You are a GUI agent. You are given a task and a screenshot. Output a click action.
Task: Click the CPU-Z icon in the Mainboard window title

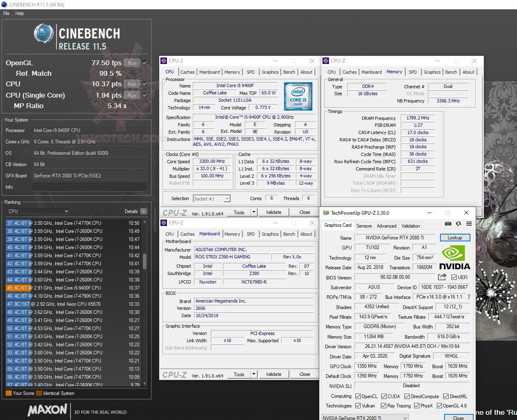(x=164, y=223)
